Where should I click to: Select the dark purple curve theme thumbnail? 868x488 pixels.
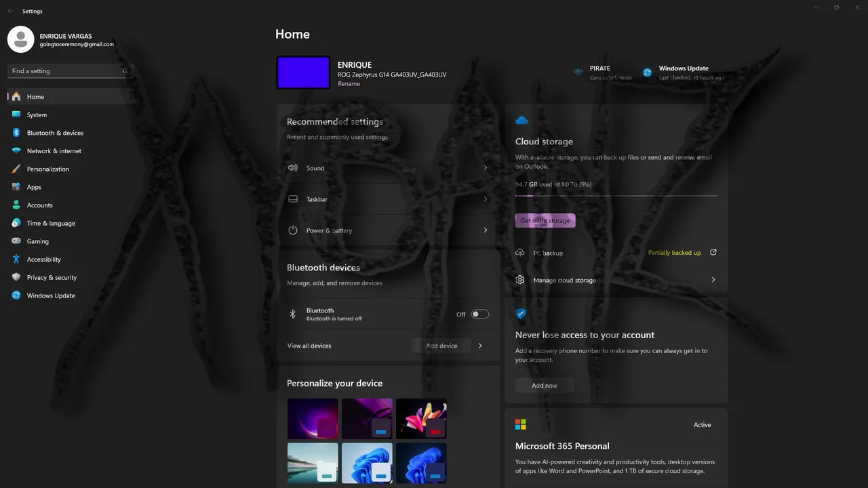point(367,419)
